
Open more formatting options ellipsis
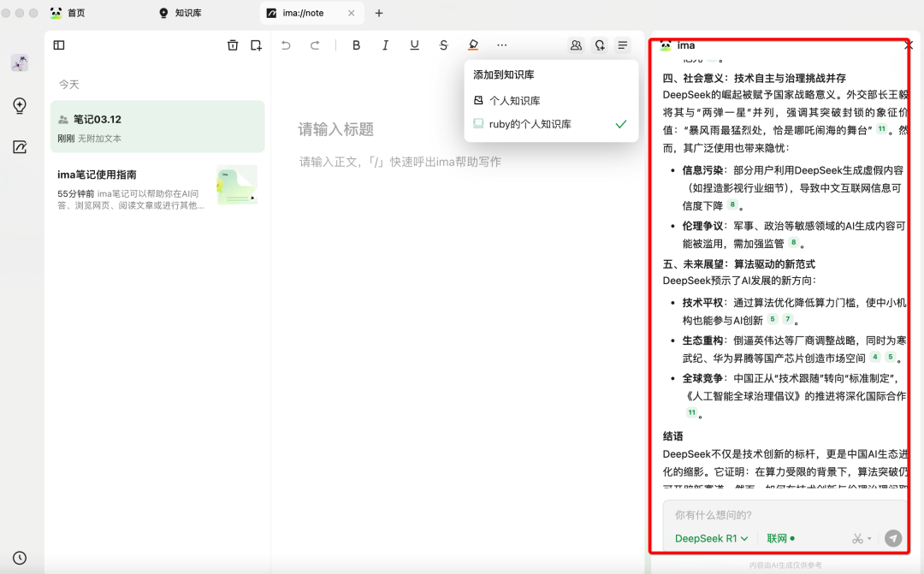(x=501, y=45)
